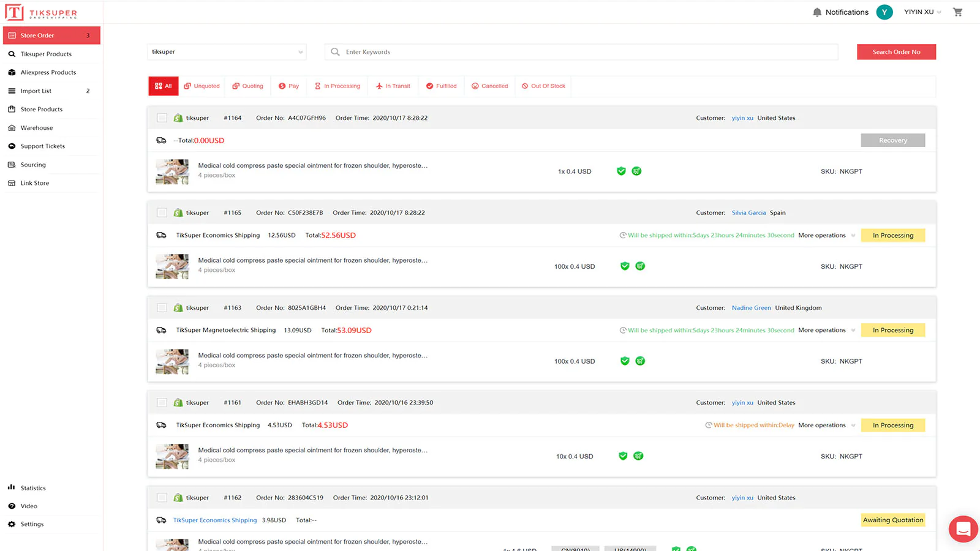The height and width of the screenshot is (551, 980).
Task: Tick the checkbox for order #1162
Action: pos(162,497)
